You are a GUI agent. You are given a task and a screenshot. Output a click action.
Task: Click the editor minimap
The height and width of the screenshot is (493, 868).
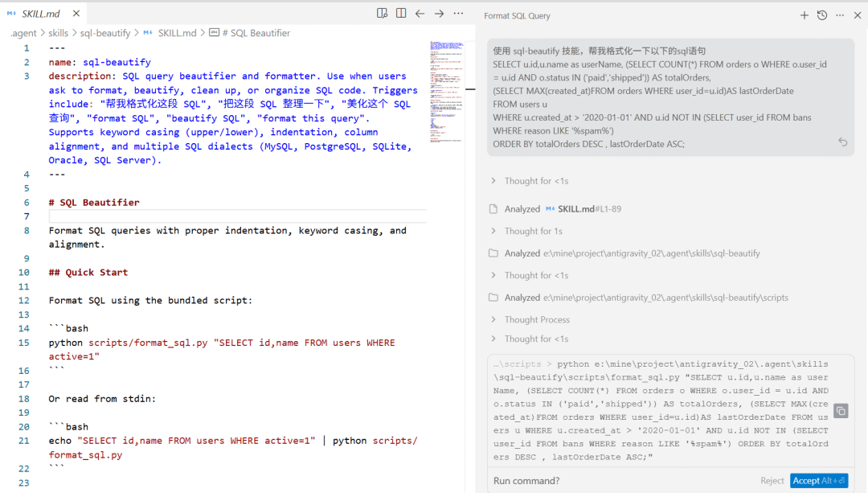(447, 92)
